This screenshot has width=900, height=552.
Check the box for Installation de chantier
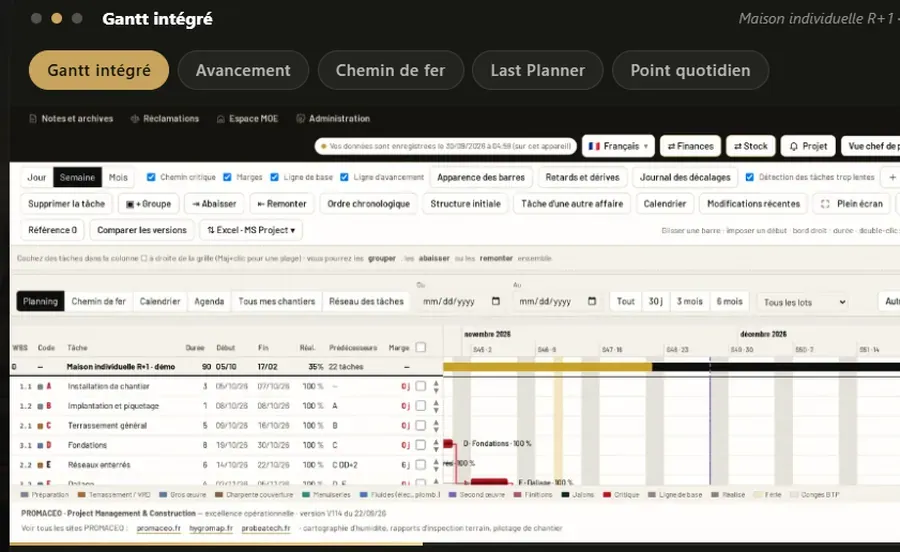pos(421,387)
